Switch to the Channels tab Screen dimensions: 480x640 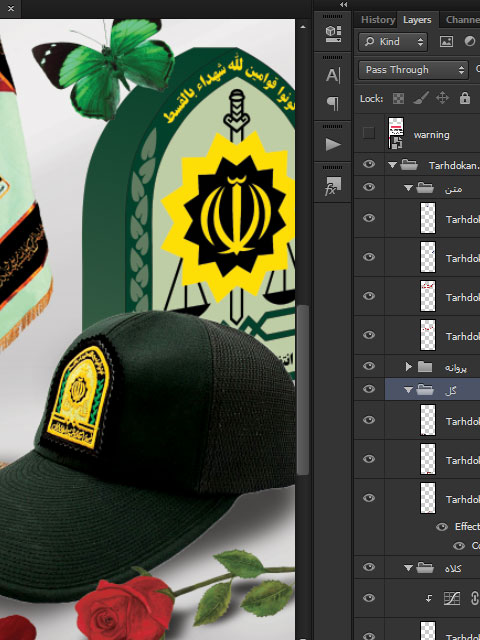click(463, 20)
